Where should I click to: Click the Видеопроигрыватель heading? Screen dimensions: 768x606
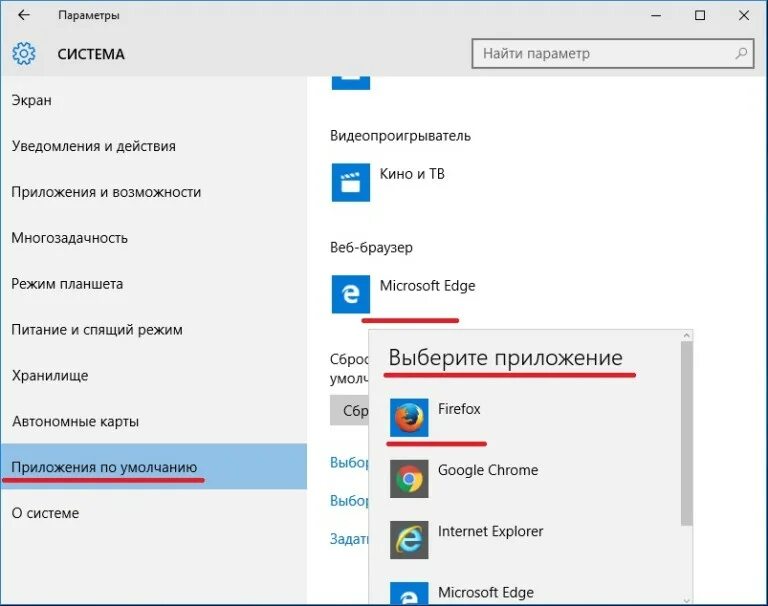coord(400,136)
